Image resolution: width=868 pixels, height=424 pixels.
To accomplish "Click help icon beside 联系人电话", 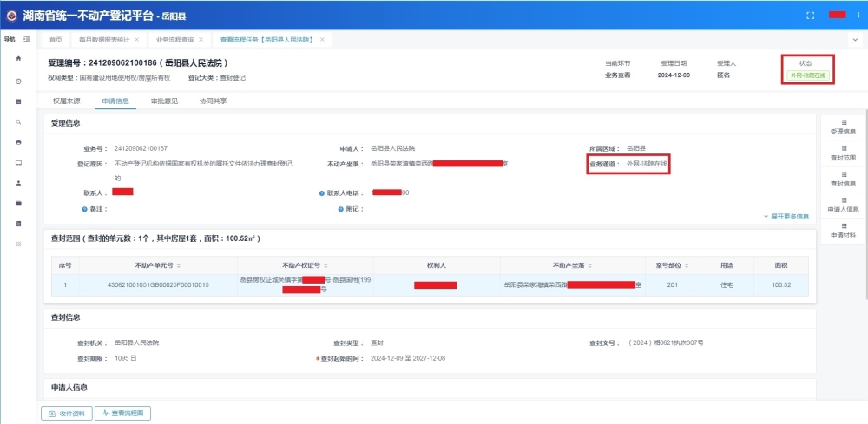I will [x=321, y=192].
